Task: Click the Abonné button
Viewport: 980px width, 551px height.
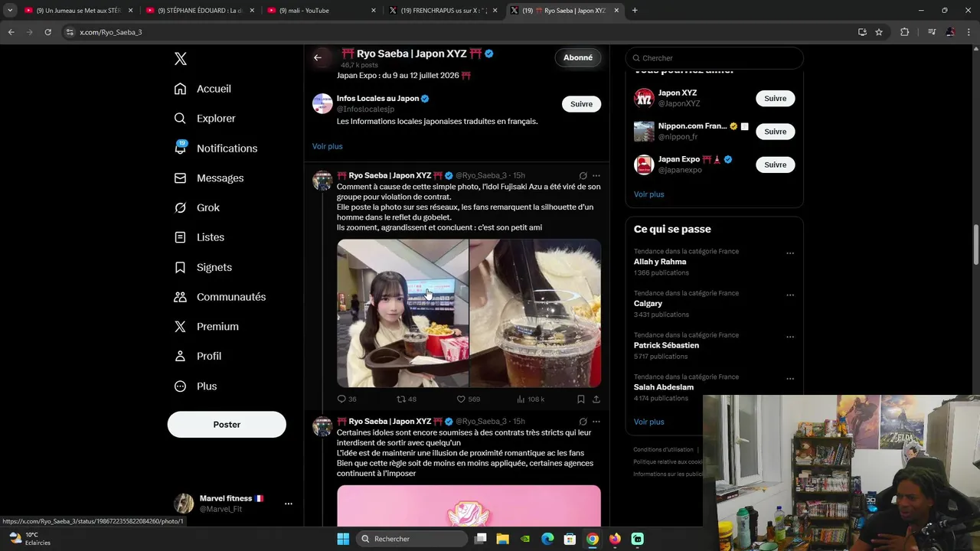Action: coord(578,57)
